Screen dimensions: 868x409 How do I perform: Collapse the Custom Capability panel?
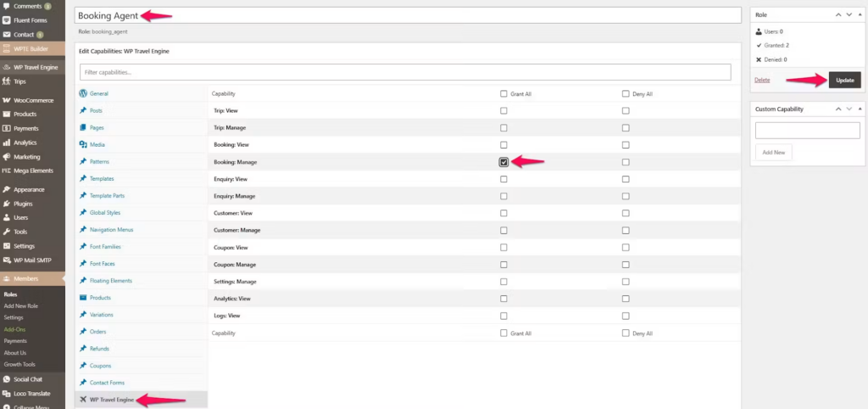(860, 109)
